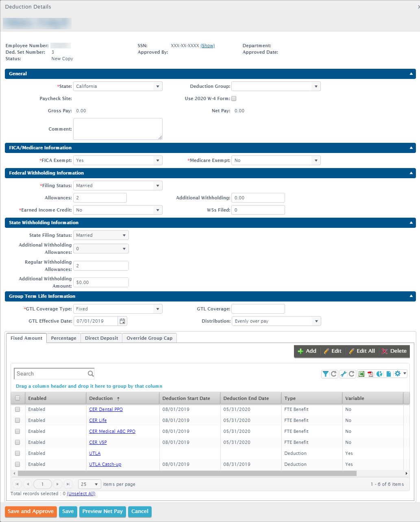
Task: Select the CER Dental PPO row checkbox
Action: tap(17, 409)
